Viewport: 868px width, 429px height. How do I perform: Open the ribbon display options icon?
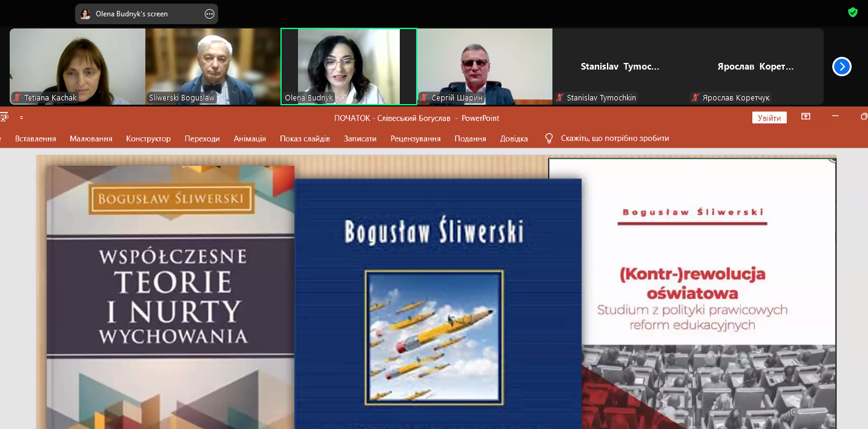(x=806, y=117)
